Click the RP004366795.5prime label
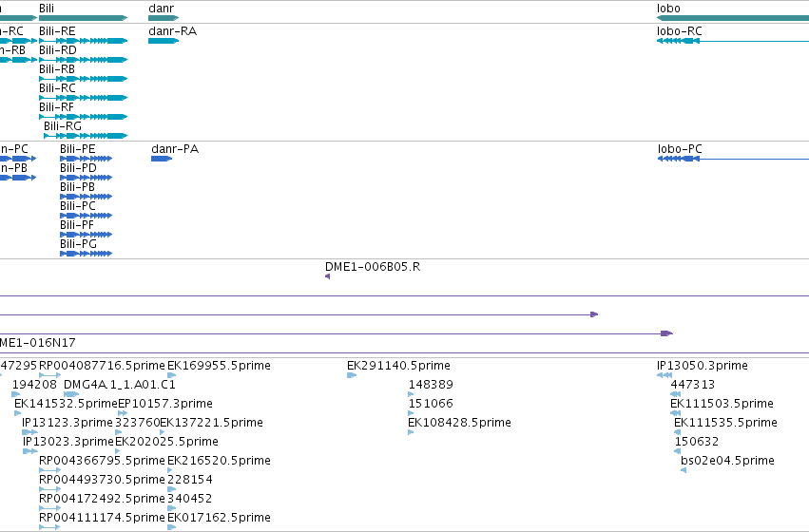The height and width of the screenshot is (532, 809). coord(102,461)
